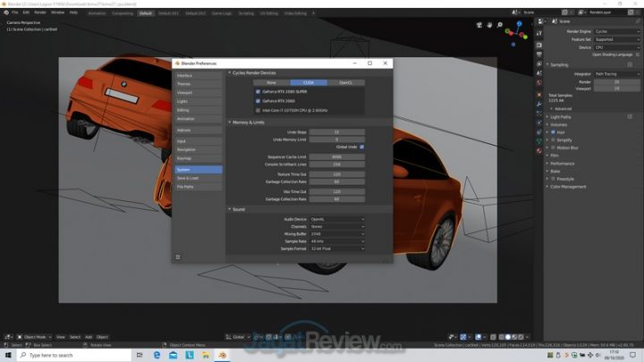Click the pan view hand icon
The image size is (644, 362).
(x=489, y=25)
